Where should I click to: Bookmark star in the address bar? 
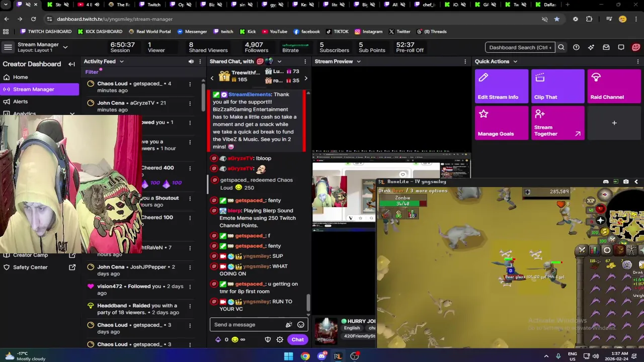click(x=556, y=19)
